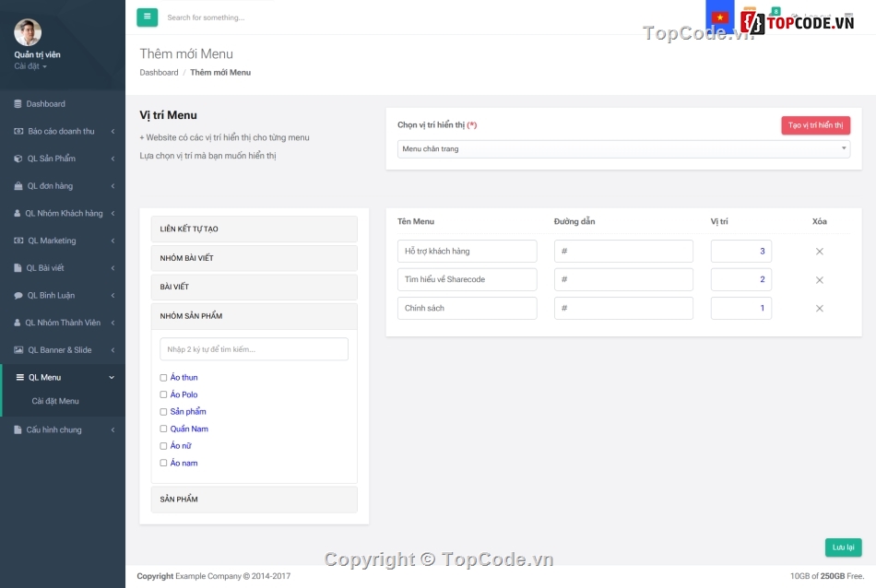Edit the Tìm hiểu về Sharecode name field

click(x=468, y=280)
